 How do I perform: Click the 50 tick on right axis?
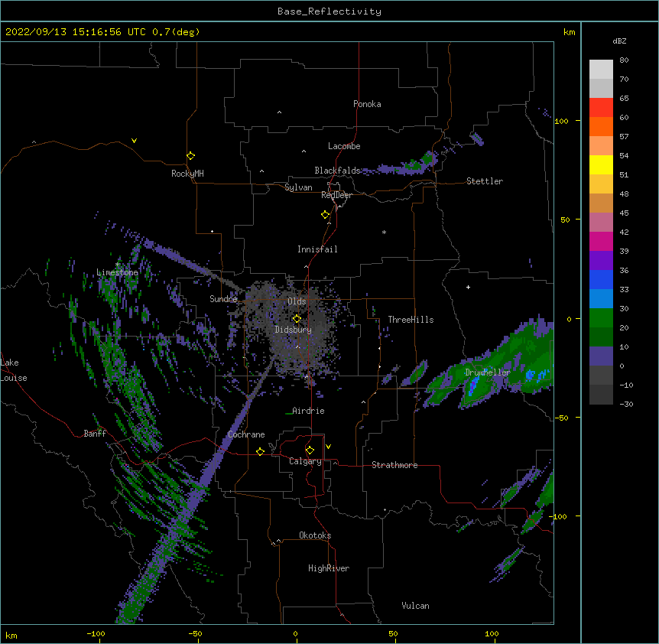tap(565, 220)
